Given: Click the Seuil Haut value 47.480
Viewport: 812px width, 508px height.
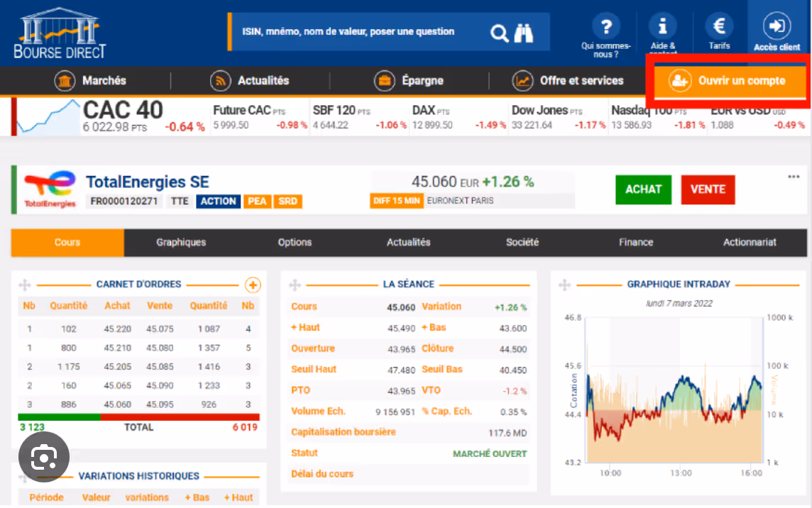Looking at the screenshot, I should (x=401, y=370).
